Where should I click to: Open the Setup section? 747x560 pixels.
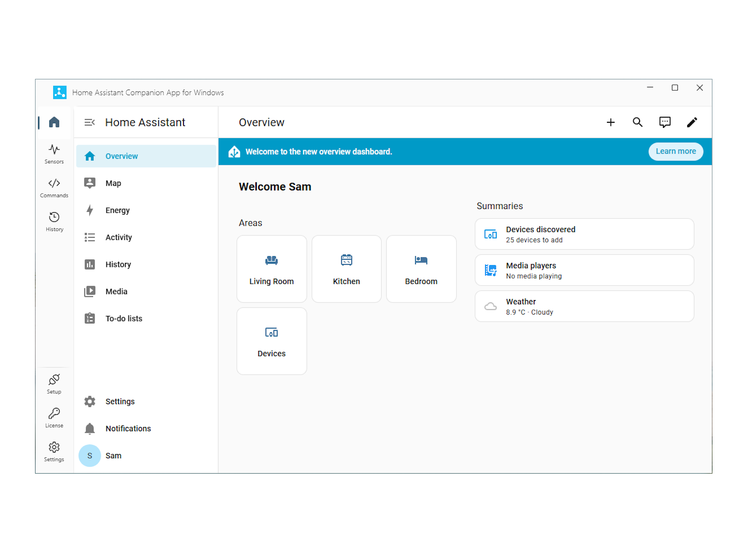(x=54, y=385)
